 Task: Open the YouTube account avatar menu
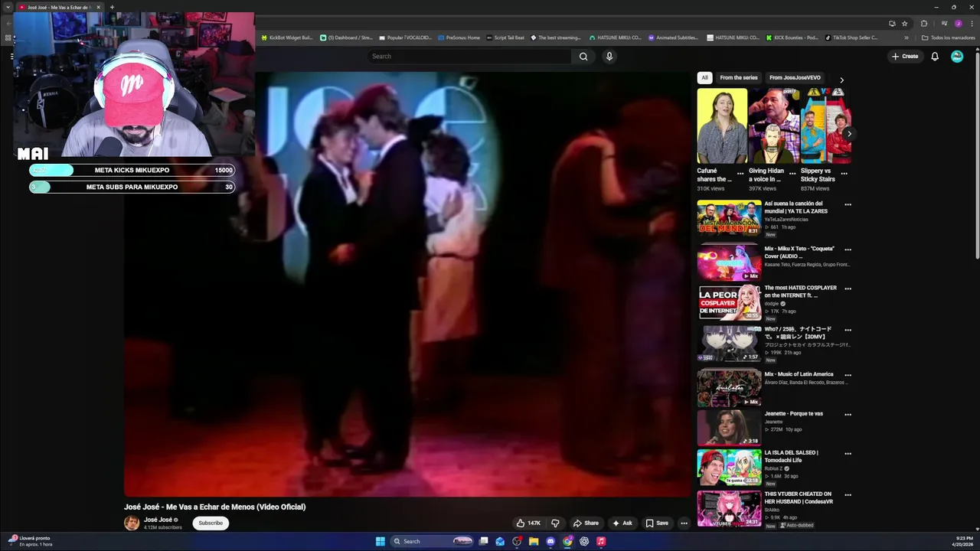(x=957, y=56)
